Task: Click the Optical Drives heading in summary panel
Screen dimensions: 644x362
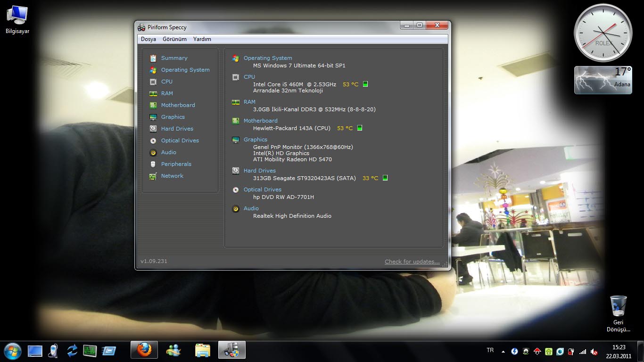Action: pos(263,189)
